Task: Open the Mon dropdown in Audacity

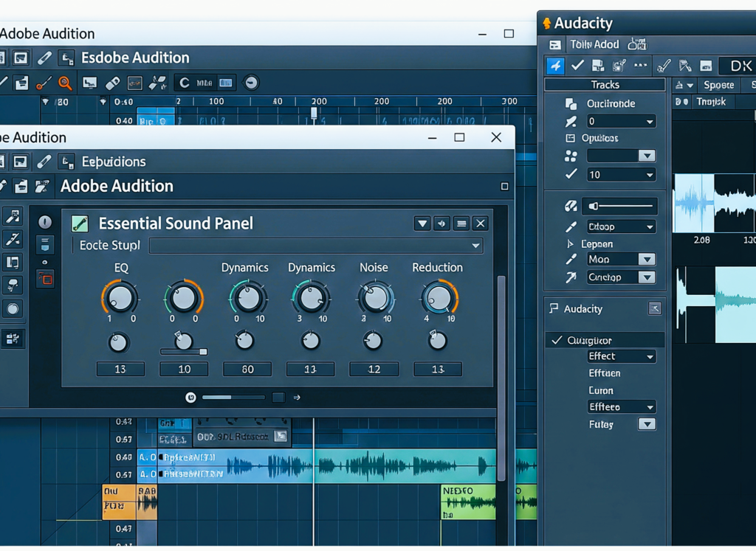Action: point(621,259)
